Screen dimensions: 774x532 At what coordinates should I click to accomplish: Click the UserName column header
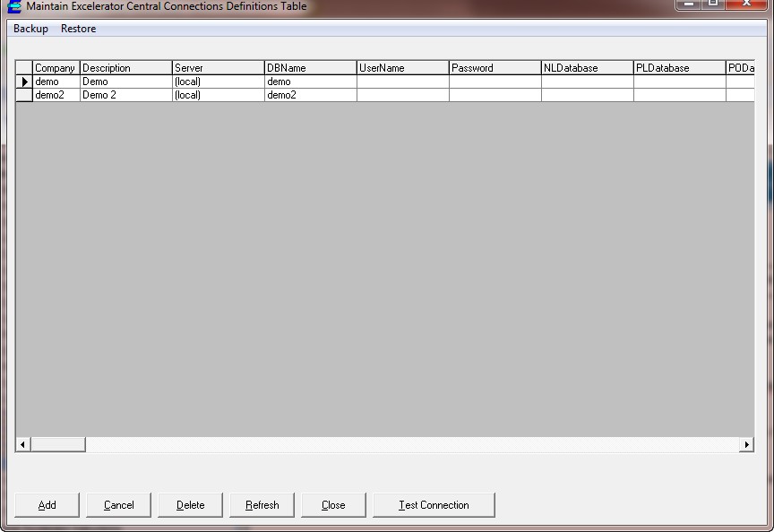403,68
